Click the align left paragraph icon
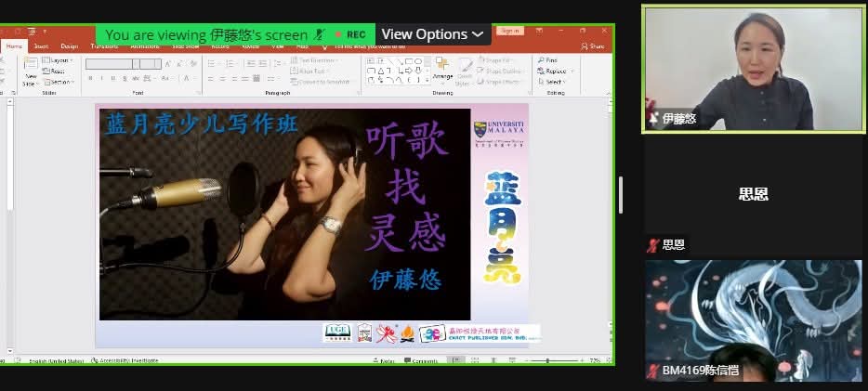 (x=212, y=79)
